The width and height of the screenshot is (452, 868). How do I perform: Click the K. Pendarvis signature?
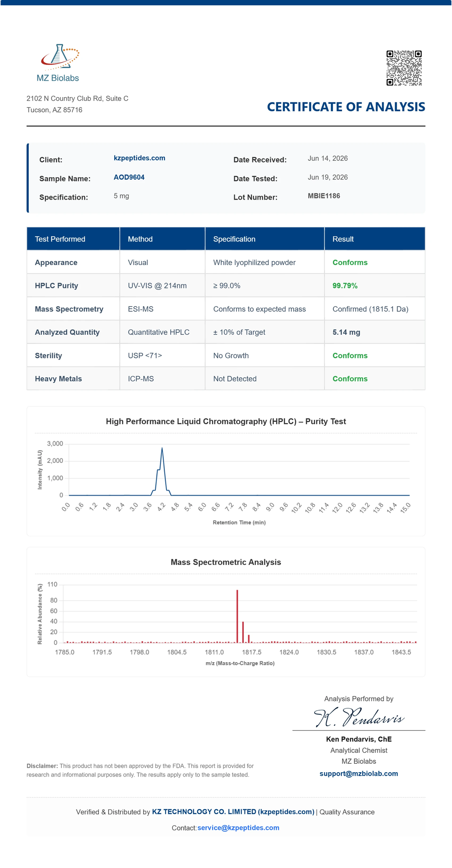359,717
